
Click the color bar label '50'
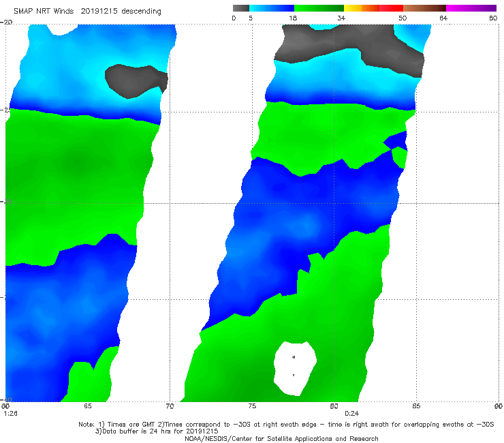[x=403, y=18]
